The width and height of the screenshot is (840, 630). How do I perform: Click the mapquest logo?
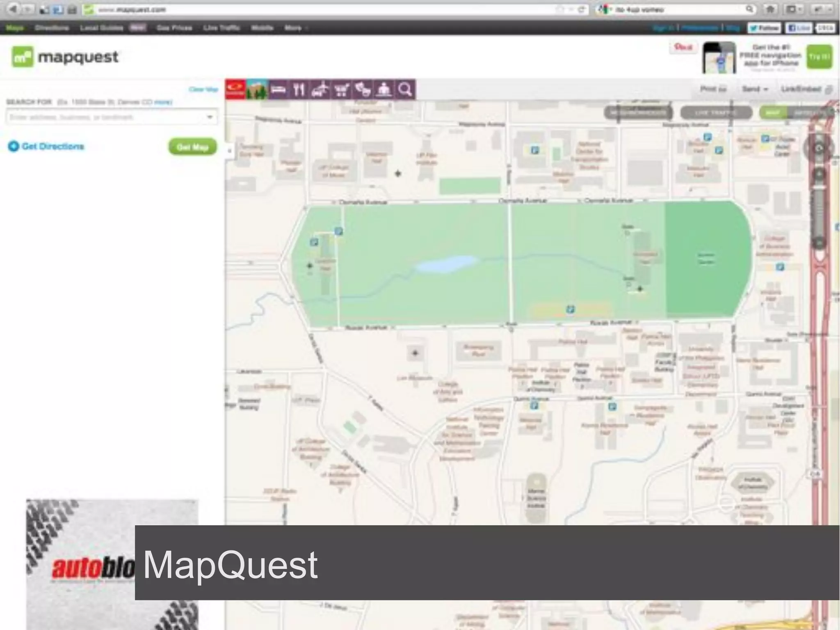click(65, 57)
